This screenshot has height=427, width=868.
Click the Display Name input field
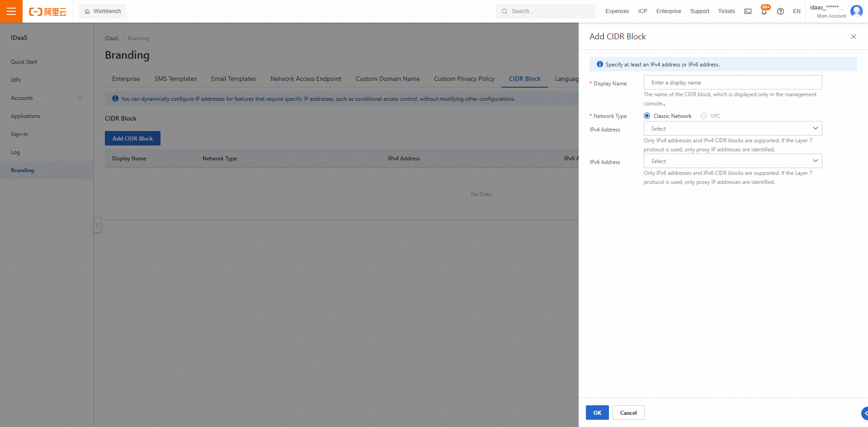click(732, 82)
